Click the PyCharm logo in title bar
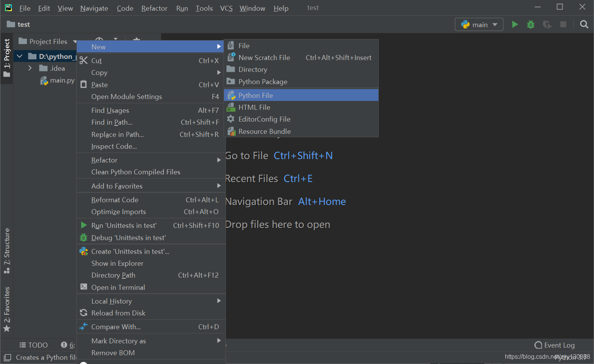The image size is (594, 364). point(8,8)
